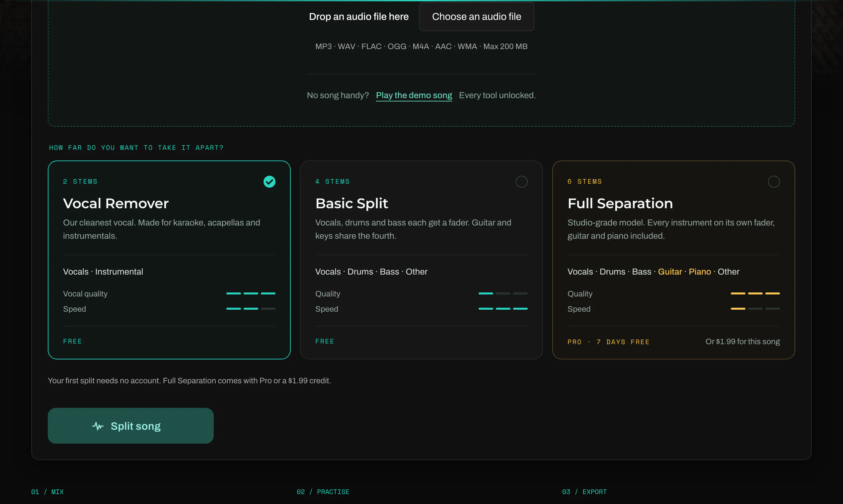The width and height of the screenshot is (843, 504).
Task: Click No song handy? text
Action: 338,95
